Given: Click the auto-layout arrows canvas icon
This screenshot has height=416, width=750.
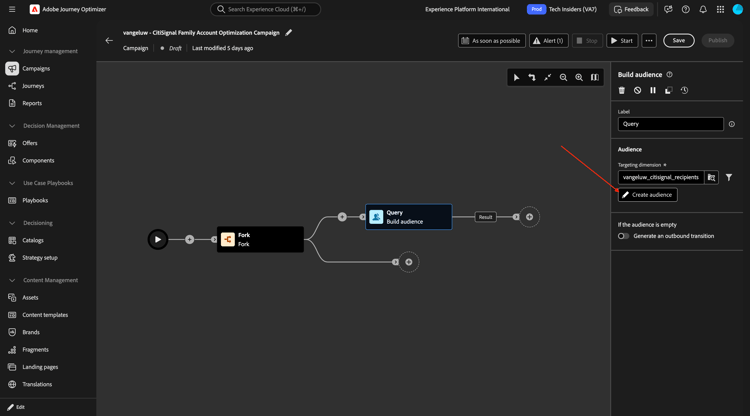Looking at the screenshot, I should [532, 77].
